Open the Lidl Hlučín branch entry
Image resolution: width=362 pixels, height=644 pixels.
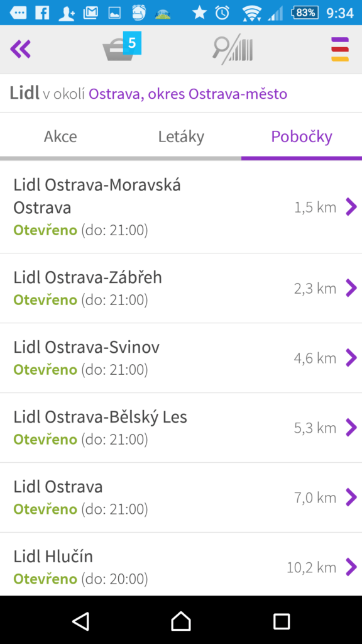coord(181,565)
